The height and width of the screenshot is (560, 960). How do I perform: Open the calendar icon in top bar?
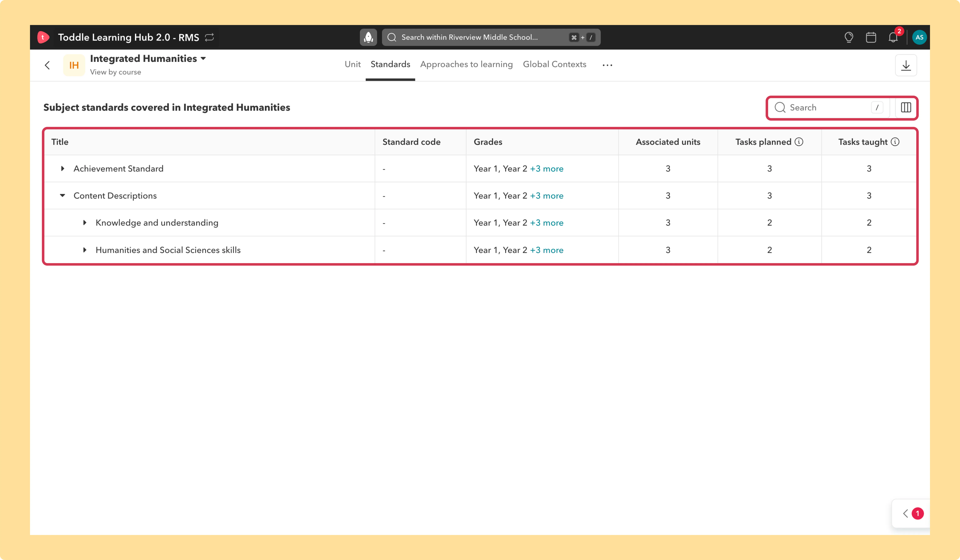[x=871, y=37]
